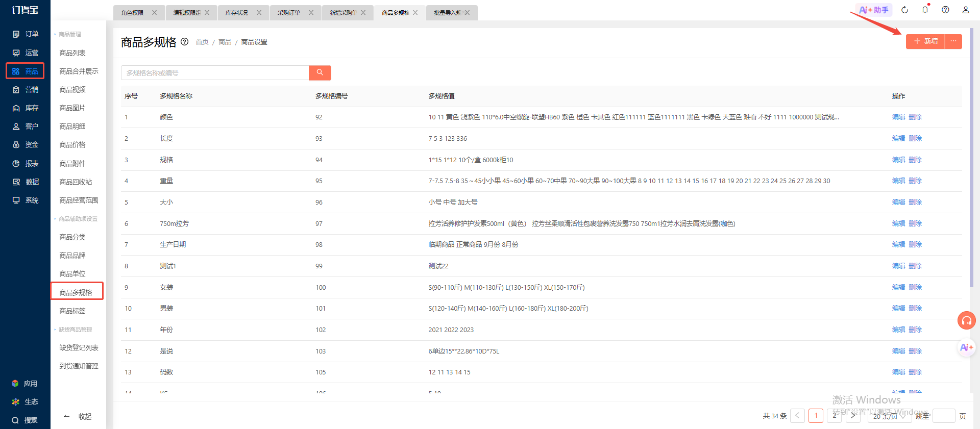980x429 pixels.
Task: Click 编辑 for the 女装 row
Action: click(x=898, y=287)
